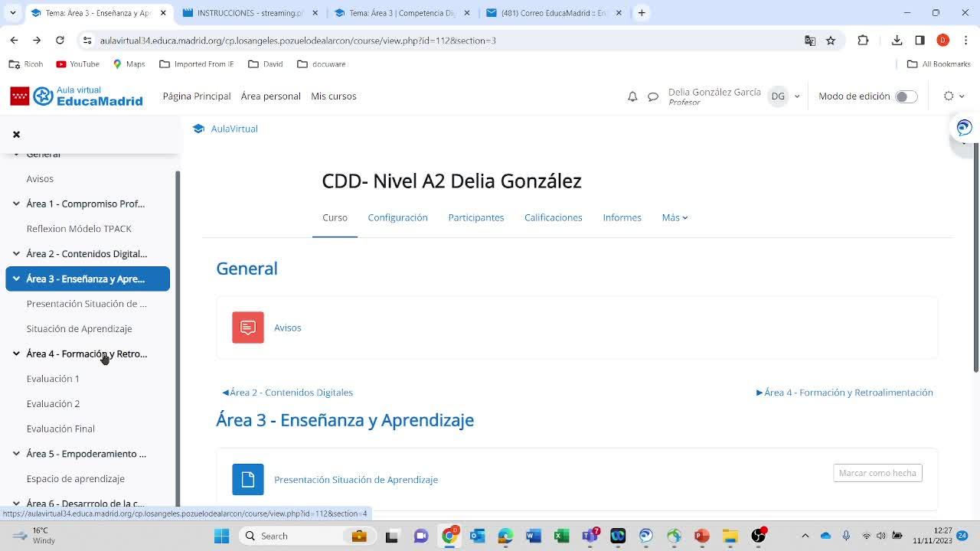Open the user menu dropdown arrow

797,96
